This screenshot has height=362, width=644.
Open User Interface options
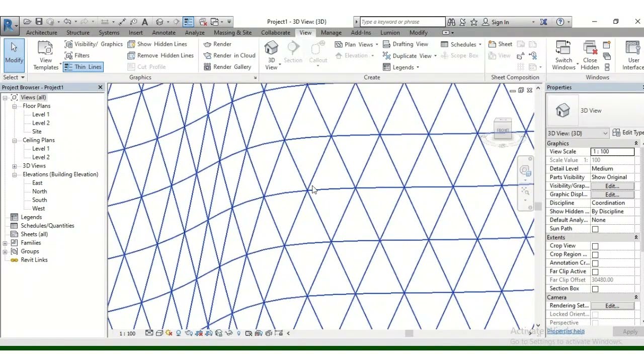coord(633,55)
